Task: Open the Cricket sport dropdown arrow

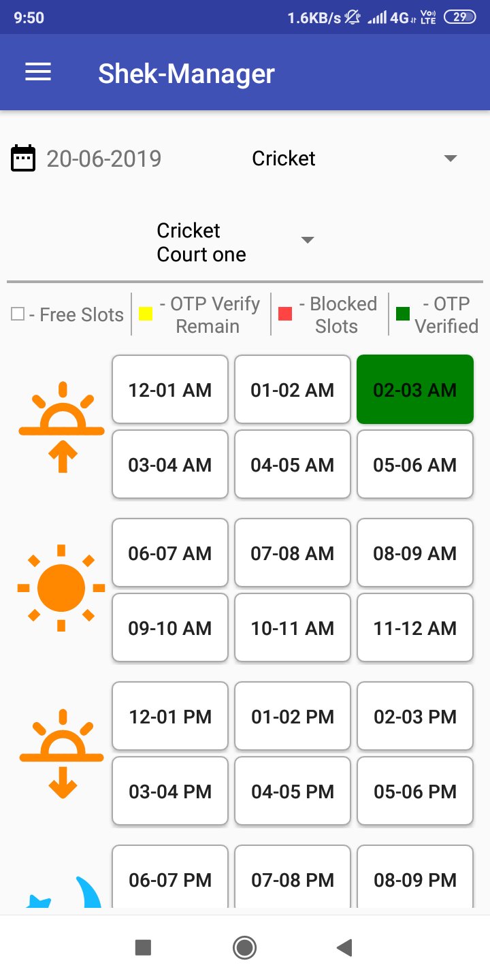Action: pos(450,159)
